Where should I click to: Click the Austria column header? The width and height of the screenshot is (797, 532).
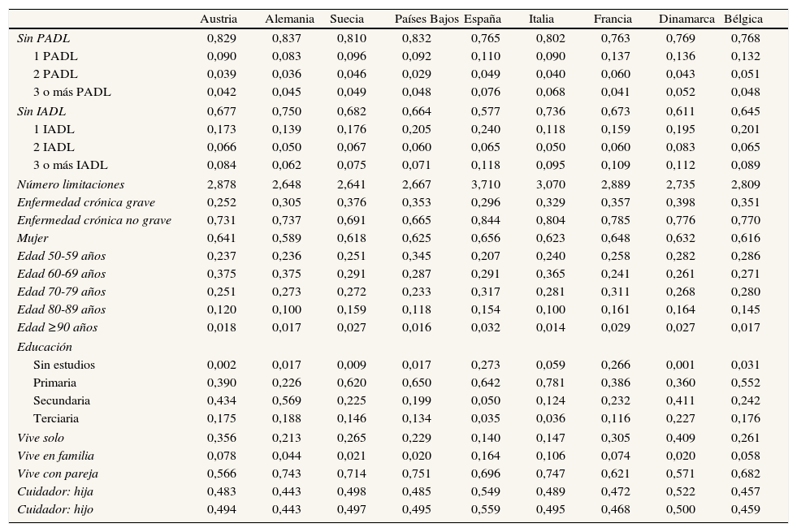click(x=219, y=19)
